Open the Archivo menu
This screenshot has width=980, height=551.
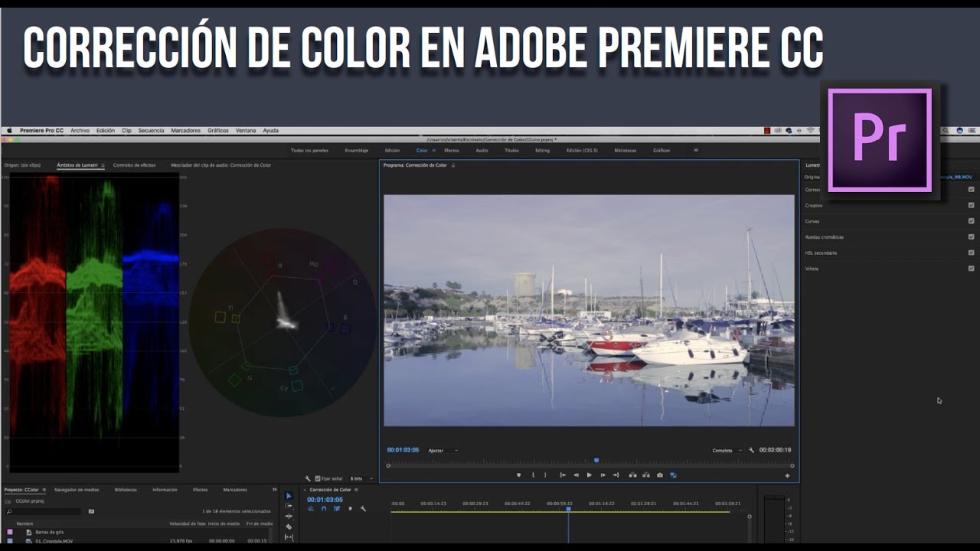pos(80,131)
